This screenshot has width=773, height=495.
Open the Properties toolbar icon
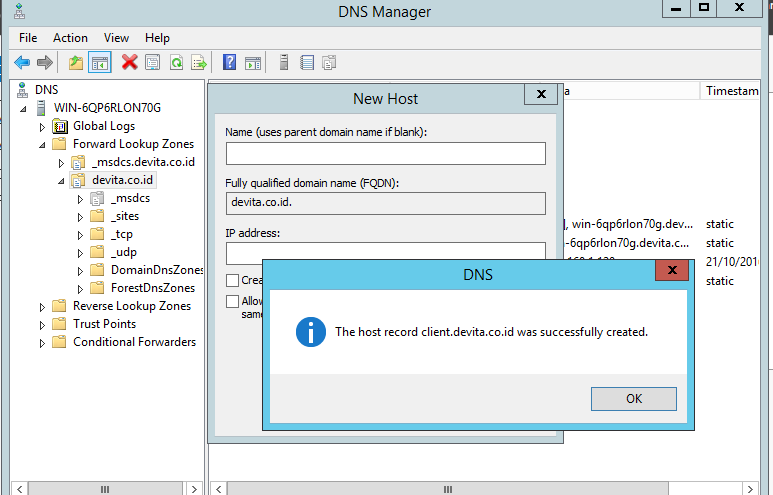click(152, 62)
